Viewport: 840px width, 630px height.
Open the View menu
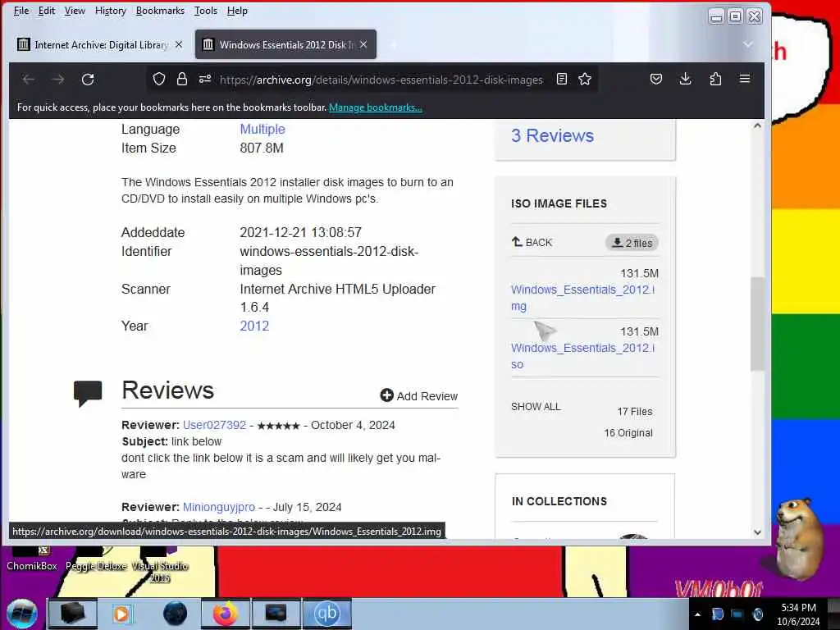pyautogui.click(x=75, y=11)
